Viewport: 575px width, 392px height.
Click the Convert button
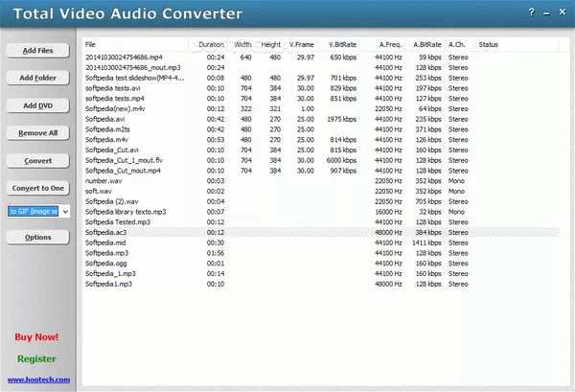click(x=37, y=161)
